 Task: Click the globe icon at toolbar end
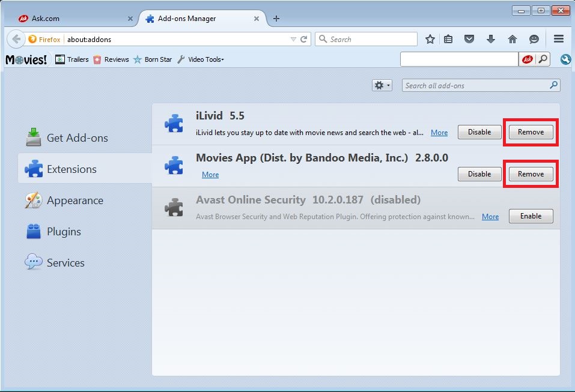point(565,59)
